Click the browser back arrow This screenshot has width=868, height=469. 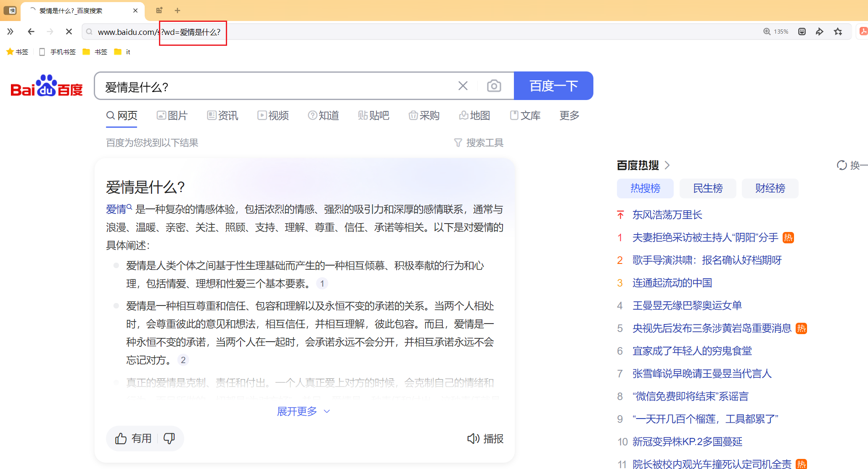tap(31, 32)
